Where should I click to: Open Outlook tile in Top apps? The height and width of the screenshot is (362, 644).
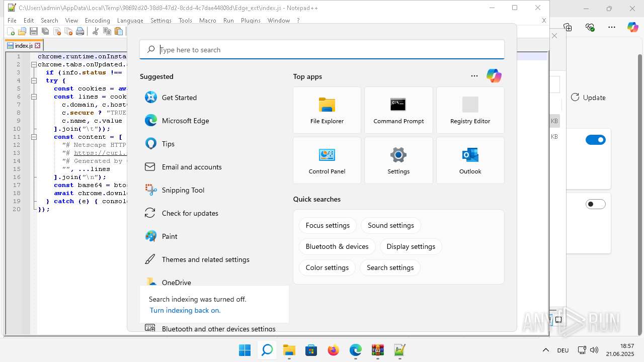point(470,160)
